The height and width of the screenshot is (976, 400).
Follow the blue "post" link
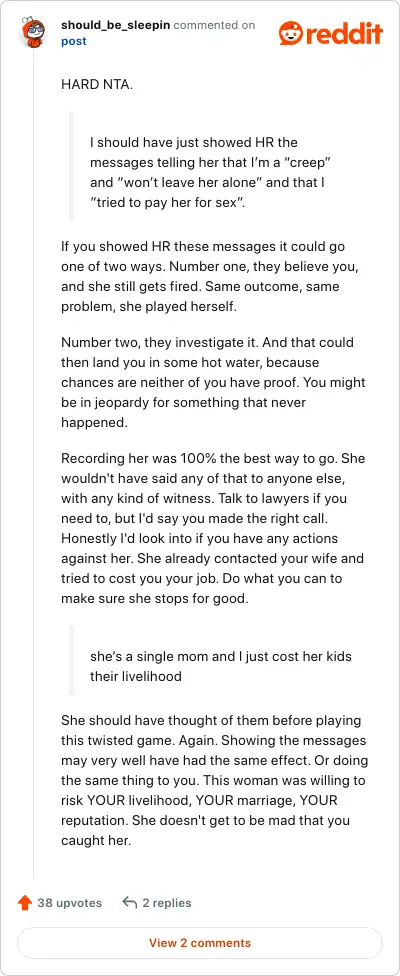tap(73, 41)
